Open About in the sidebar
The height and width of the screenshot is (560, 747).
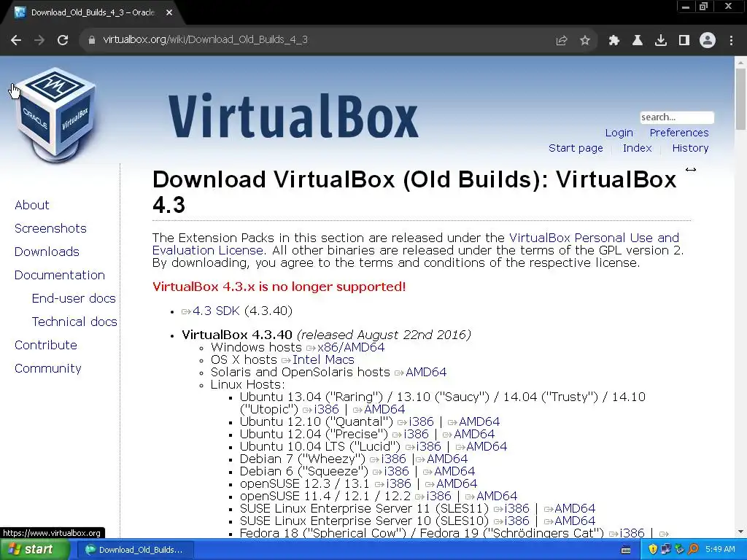pos(32,205)
